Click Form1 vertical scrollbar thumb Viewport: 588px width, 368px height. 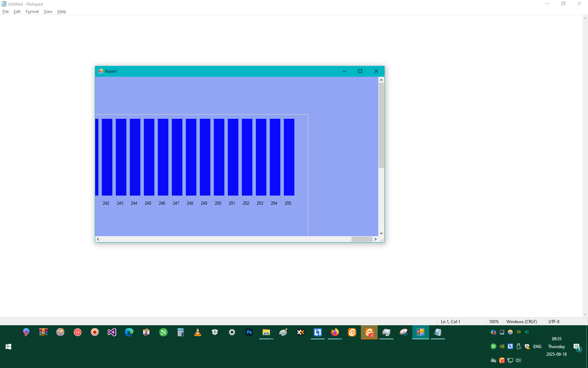point(381,125)
